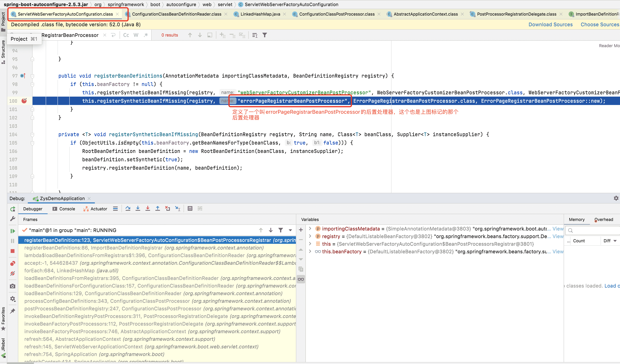Open the Overhead tab
The width and height of the screenshot is (620, 364).
[x=603, y=219]
